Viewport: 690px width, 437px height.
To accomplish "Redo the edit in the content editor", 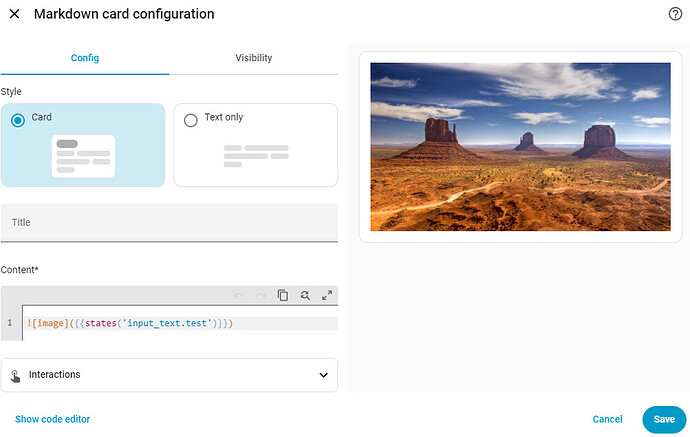I will coord(261,295).
